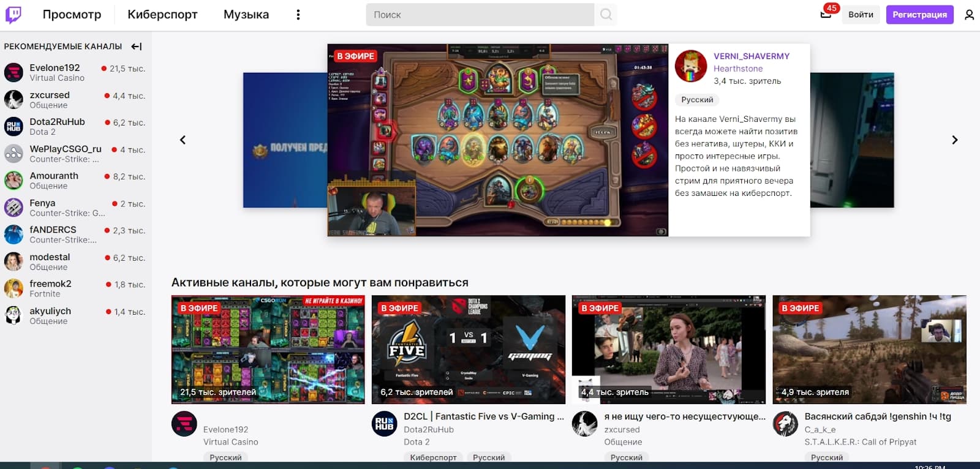
Task: Open freemok2 avatar in sidebar
Action: (13, 288)
